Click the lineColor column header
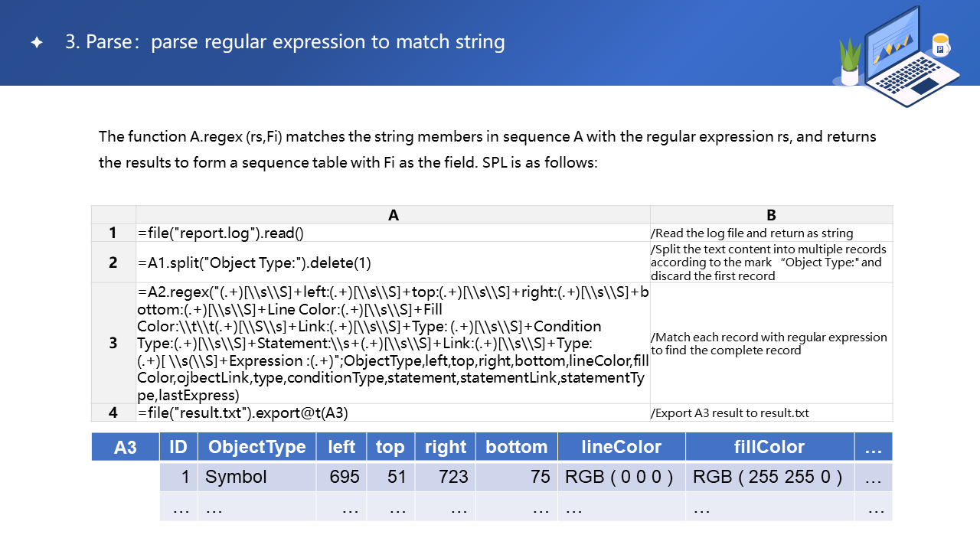The width and height of the screenshot is (980, 551). pyautogui.click(x=621, y=447)
